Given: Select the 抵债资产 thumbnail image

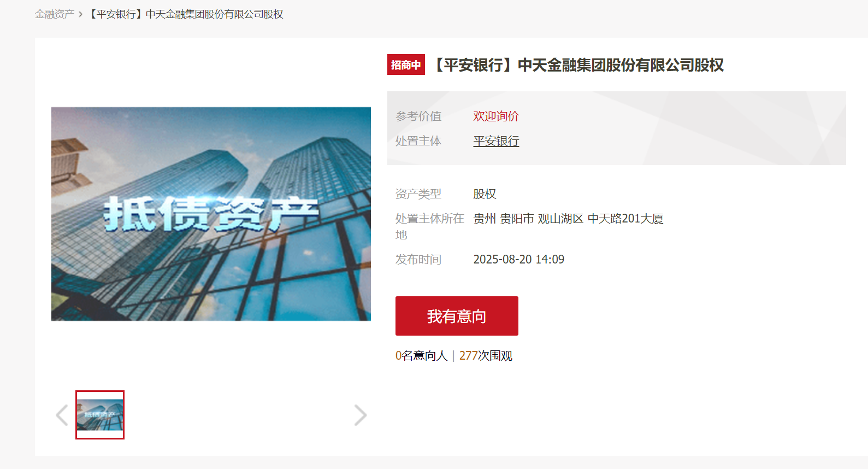Looking at the screenshot, I should [100, 415].
